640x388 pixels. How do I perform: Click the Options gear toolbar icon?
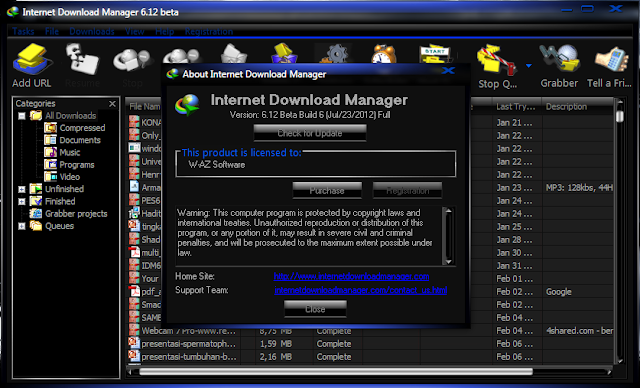[x=335, y=53]
